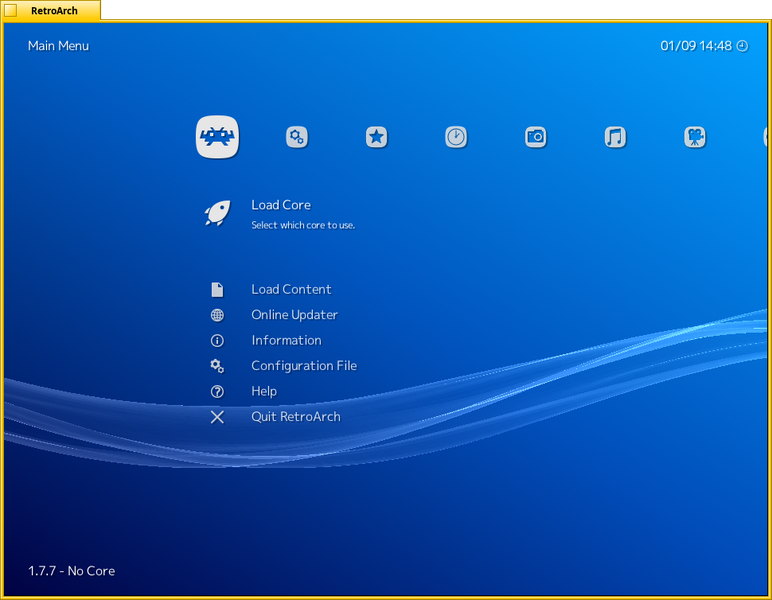Open the Video camcorder tab icon

pos(695,137)
